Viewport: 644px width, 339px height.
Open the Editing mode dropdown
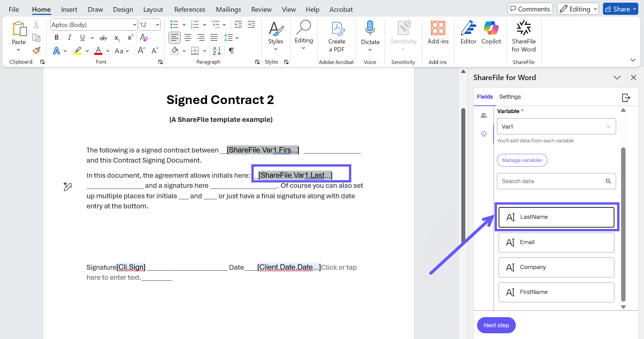click(x=578, y=9)
